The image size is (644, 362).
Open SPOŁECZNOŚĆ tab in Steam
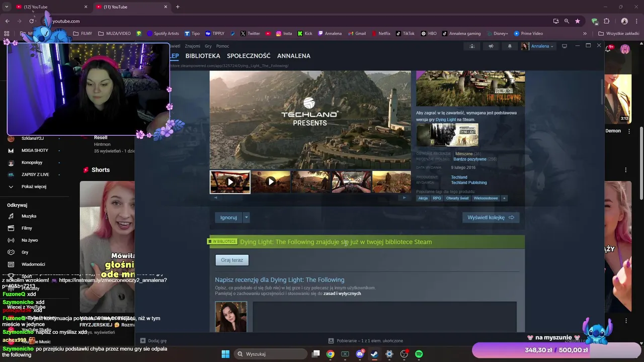(x=249, y=56)
